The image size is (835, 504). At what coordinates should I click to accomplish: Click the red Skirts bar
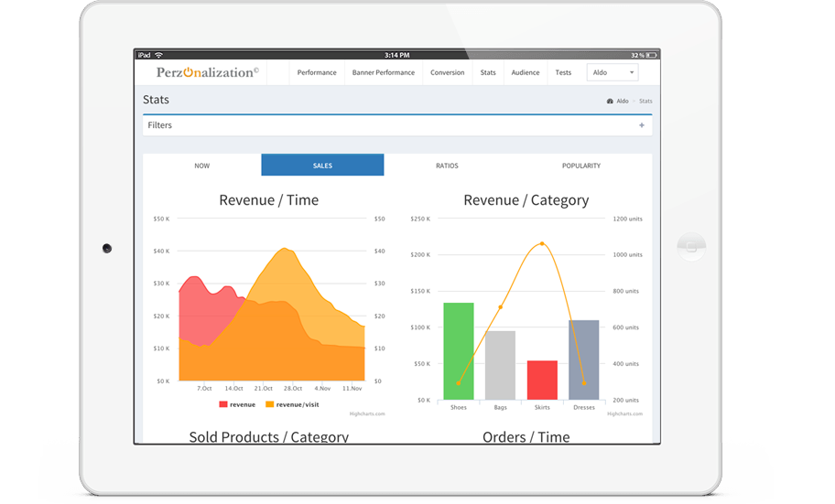(542, 380)
